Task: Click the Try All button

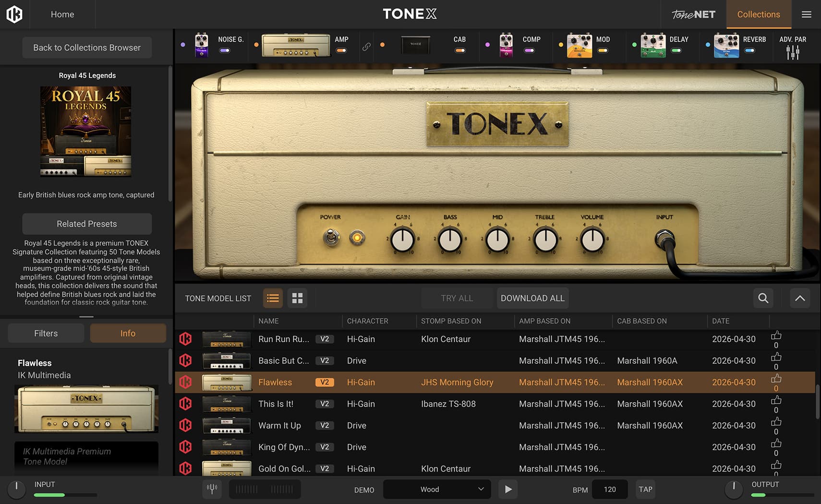Action: point(457,298)
